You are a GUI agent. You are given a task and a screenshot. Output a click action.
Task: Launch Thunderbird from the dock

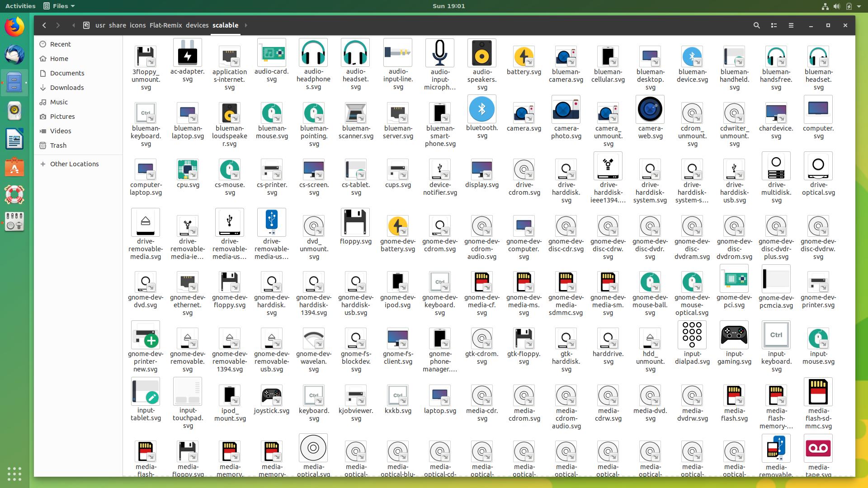pyautogui.click(x=14, y=54)
